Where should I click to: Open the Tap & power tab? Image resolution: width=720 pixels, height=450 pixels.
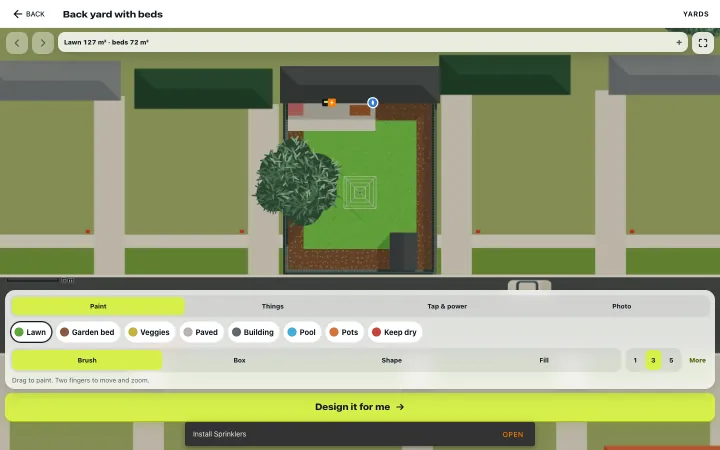447,306
